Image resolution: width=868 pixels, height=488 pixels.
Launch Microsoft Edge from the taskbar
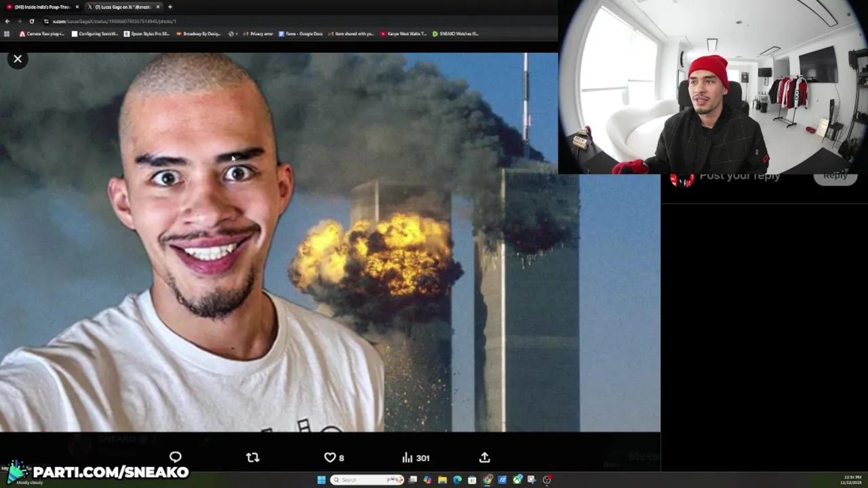[x=457, y=480]
